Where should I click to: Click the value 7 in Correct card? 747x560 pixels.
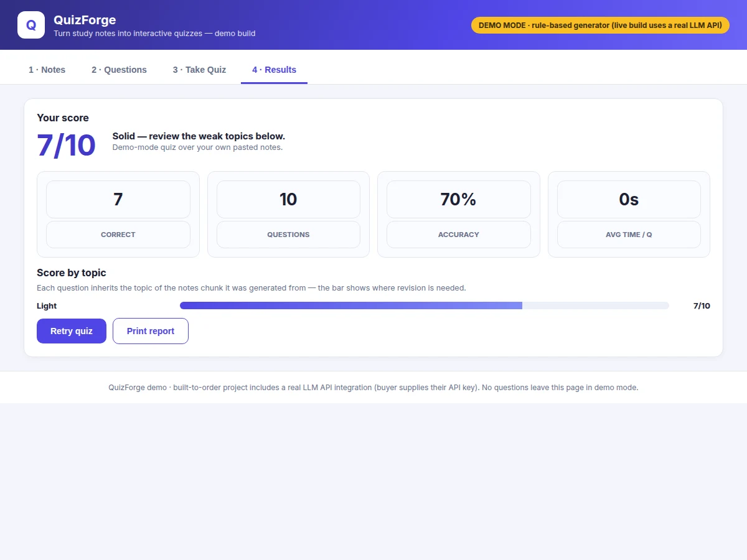(x=118, y=199)
